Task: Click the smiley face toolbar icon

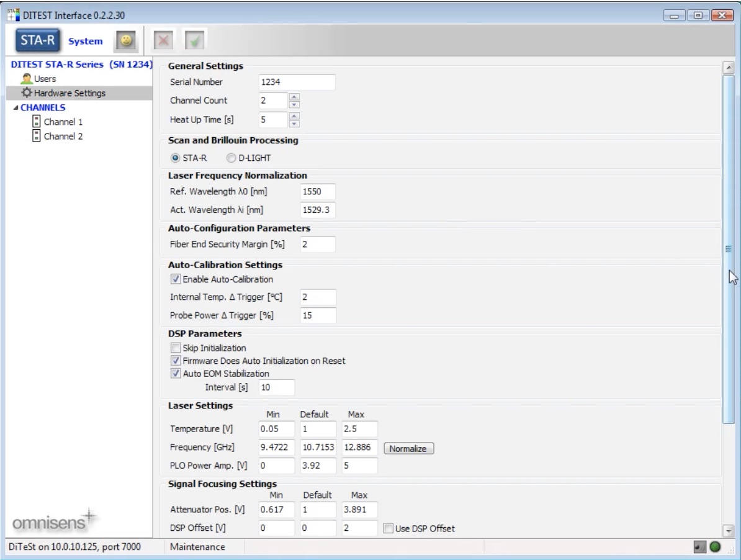Action: [126, 40]
